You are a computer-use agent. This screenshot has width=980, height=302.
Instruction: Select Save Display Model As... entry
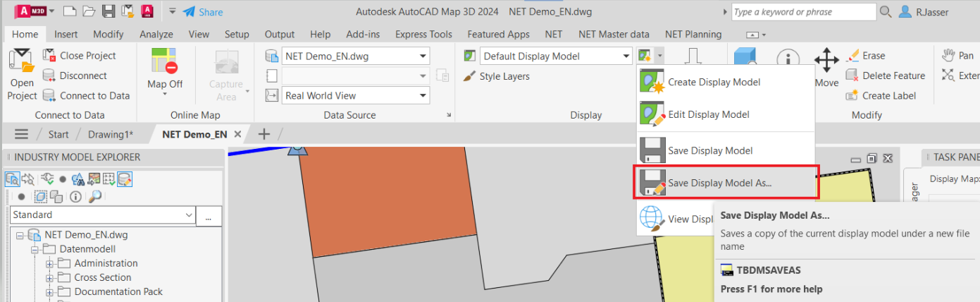[x=726, y=183]
